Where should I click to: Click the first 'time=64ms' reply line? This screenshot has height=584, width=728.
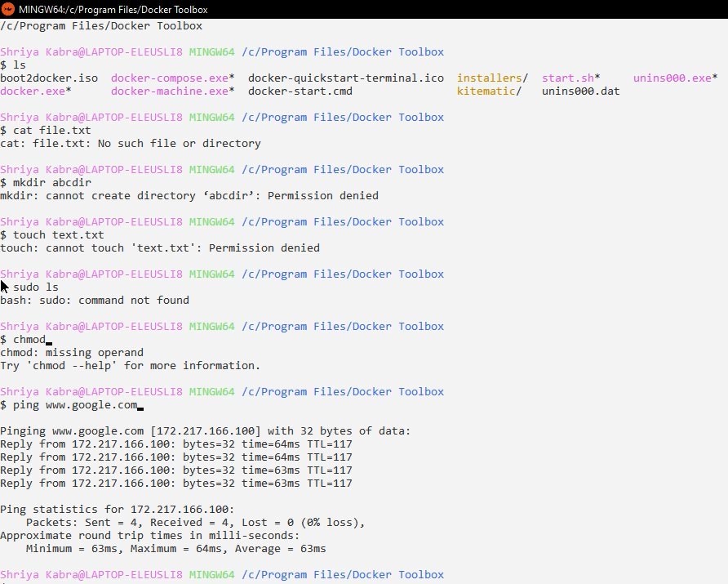(x=176, y=444)
